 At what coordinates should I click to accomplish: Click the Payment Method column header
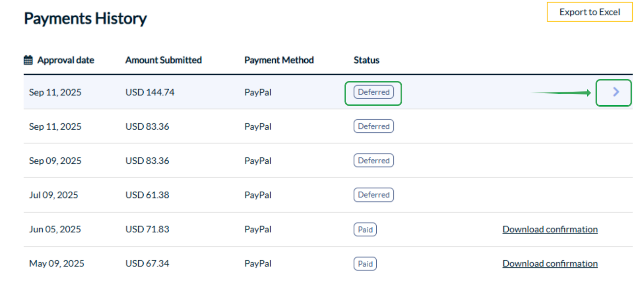tap(279, 60)
